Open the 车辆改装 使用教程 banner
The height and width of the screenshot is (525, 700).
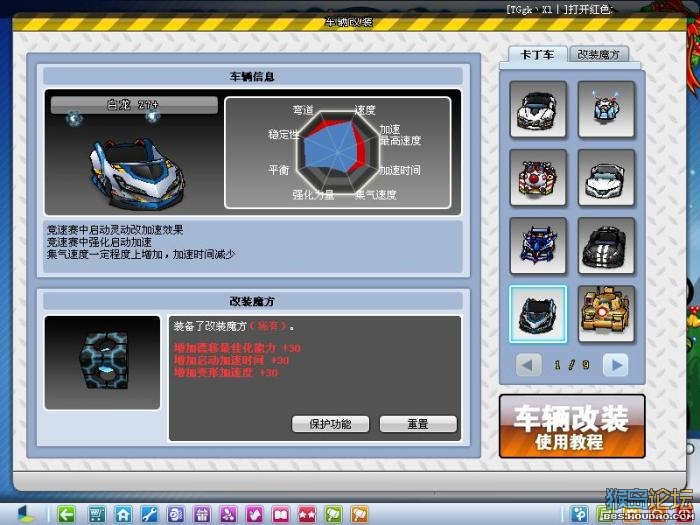(572, 426)
